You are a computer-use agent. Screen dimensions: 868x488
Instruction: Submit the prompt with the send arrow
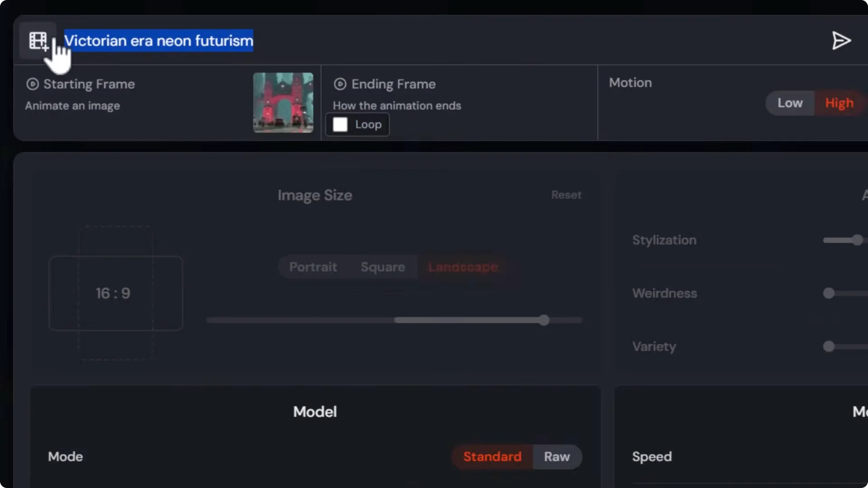tap(841, 41)
